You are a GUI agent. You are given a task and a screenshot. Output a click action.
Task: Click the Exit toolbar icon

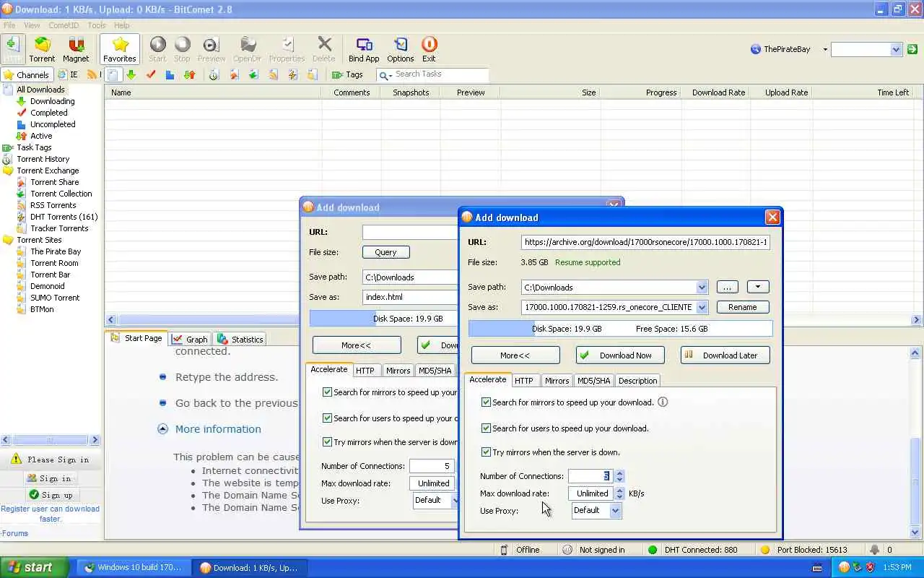click(x=429, y=49)
